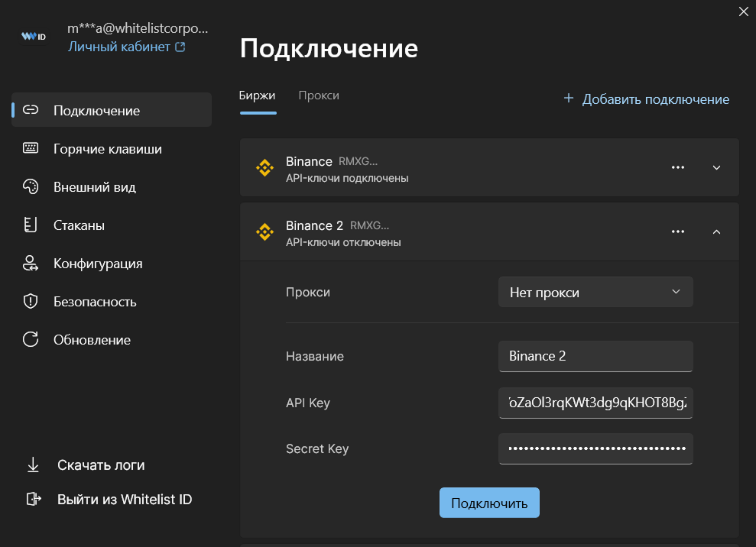
Task: Open the Нет прокси dropdown
Action: click(595, 293)
